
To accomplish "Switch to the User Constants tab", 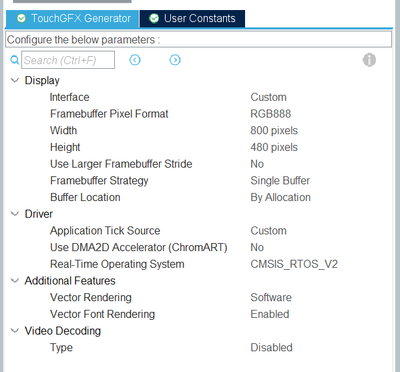I will click(193, 18).
